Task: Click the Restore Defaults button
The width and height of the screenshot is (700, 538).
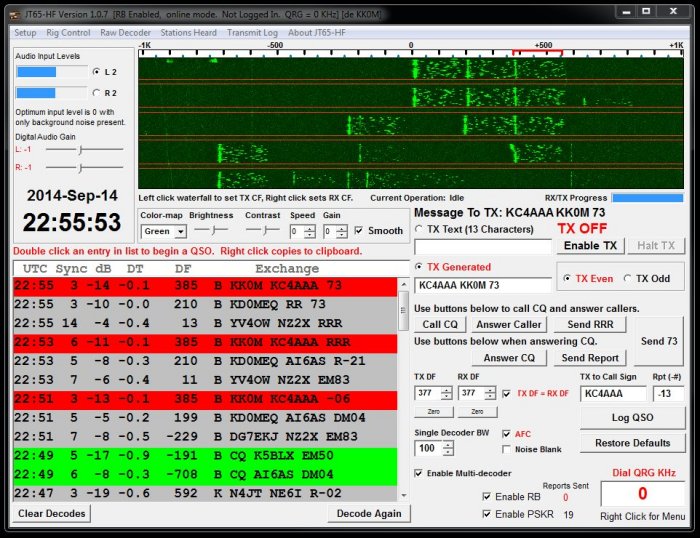Action: (633, 443)
